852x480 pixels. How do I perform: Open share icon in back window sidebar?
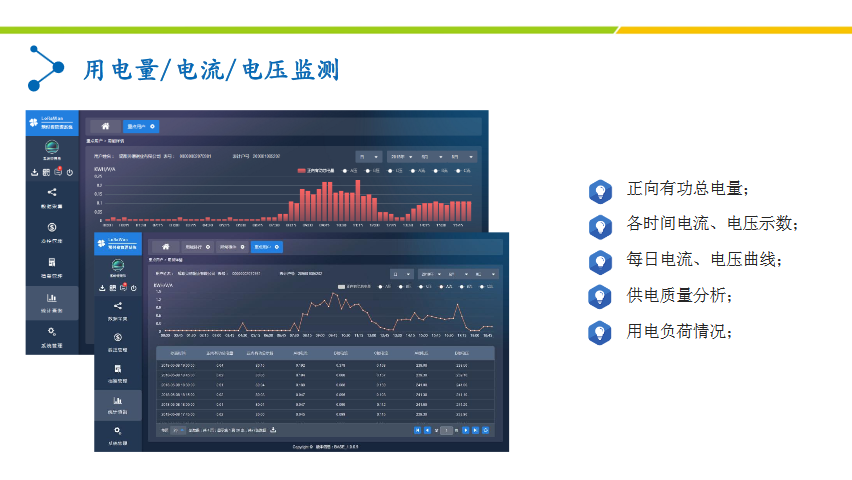click(x=52, y=193)
